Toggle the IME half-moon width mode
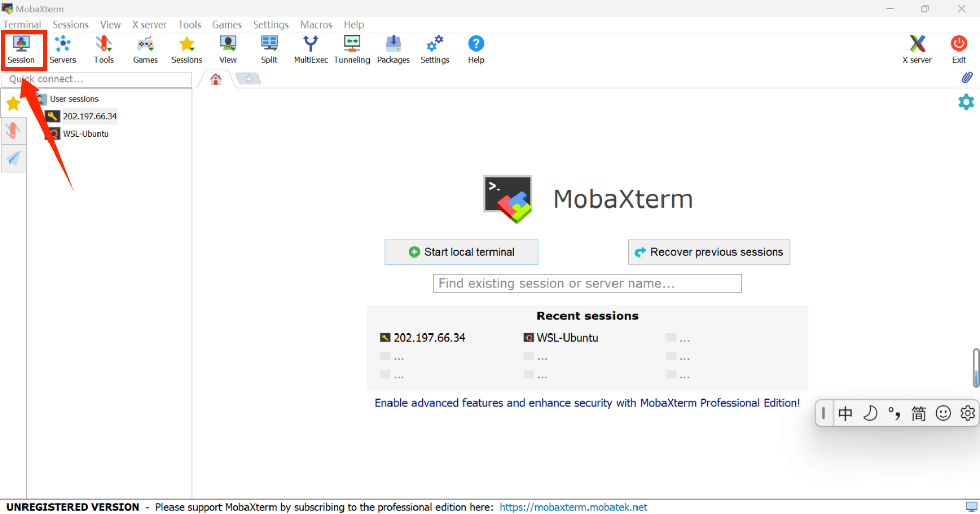Screen dimensions: 980x514 870,413
